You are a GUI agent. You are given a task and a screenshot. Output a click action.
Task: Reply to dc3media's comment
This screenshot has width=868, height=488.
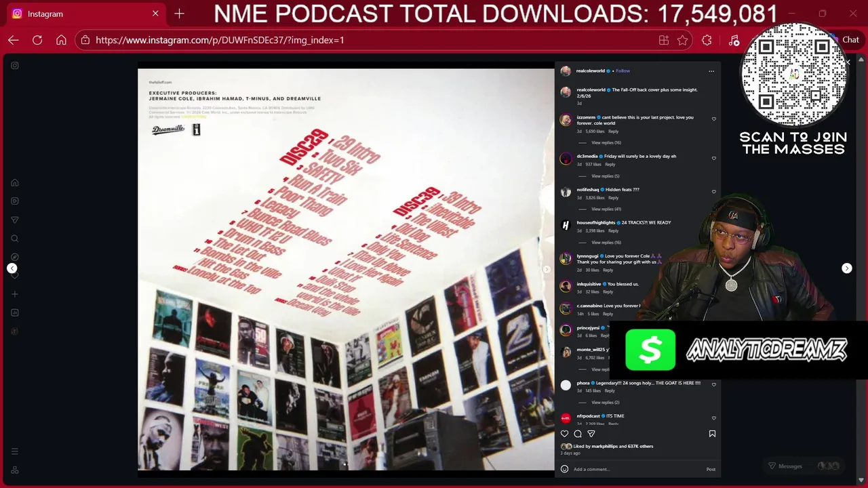(610, 164)
